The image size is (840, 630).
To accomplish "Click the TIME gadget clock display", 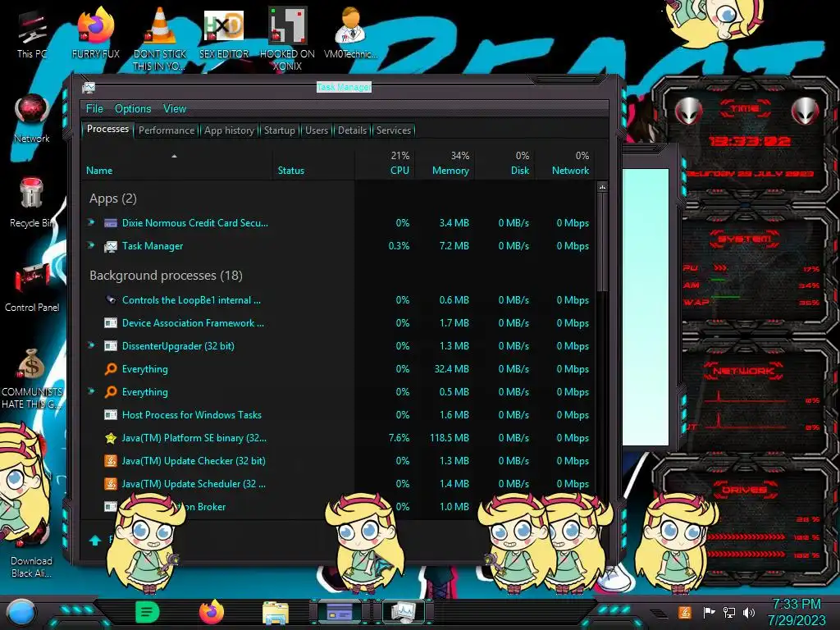I will point(749,141).
